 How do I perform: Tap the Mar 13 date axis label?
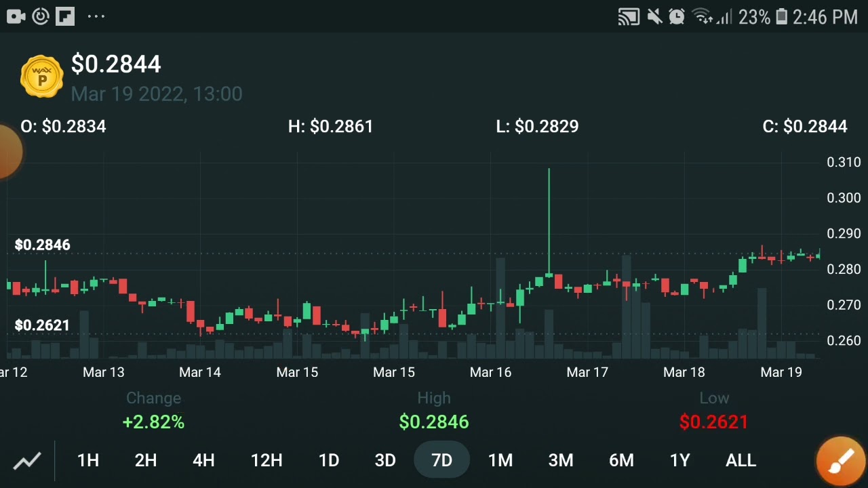point(103,372)
